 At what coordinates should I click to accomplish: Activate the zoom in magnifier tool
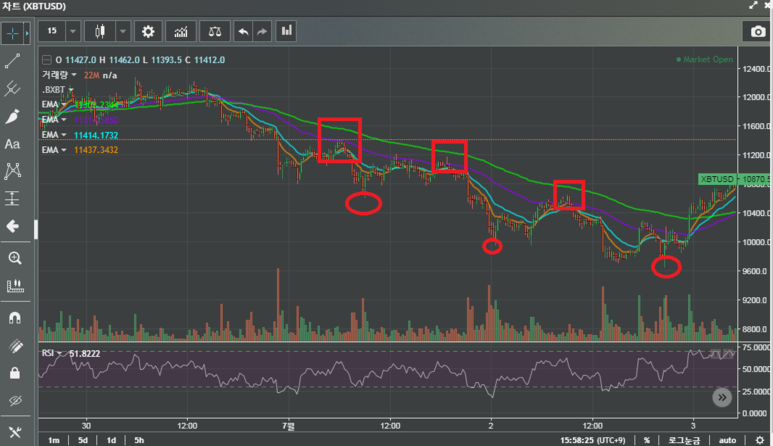[x=14, y=258]
